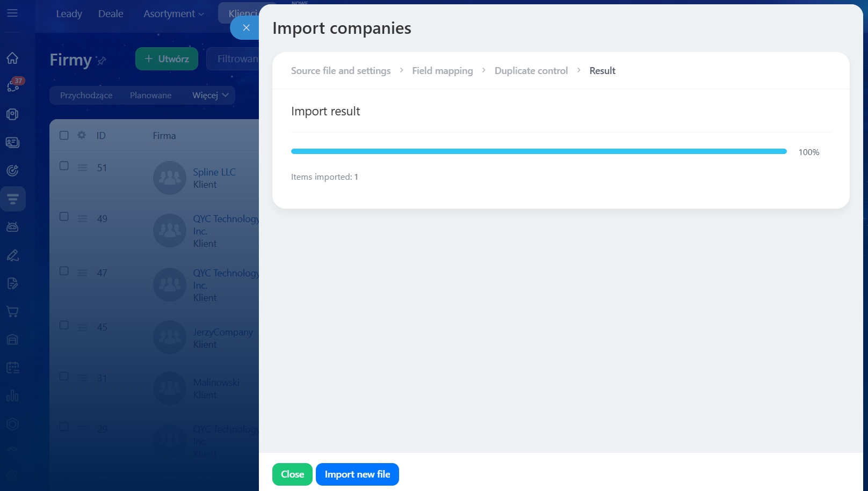Screen dimensions: 868x491
Task: Open the Leady tab
Action: coord(69,14)
